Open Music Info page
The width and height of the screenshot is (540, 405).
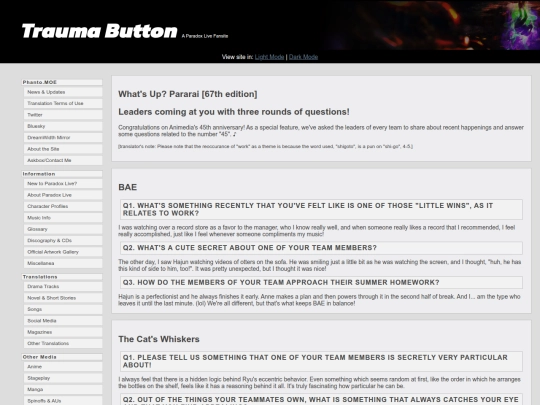click(63, 218)
